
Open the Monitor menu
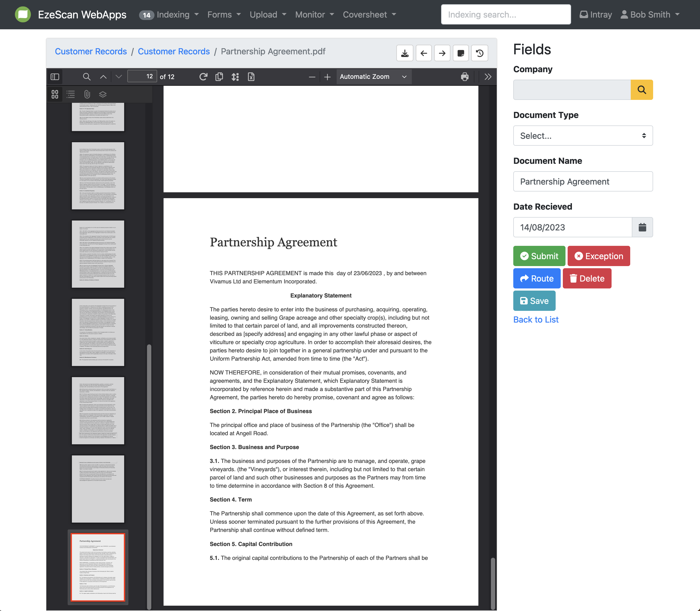pyautogui.click(x=314, y=15)
